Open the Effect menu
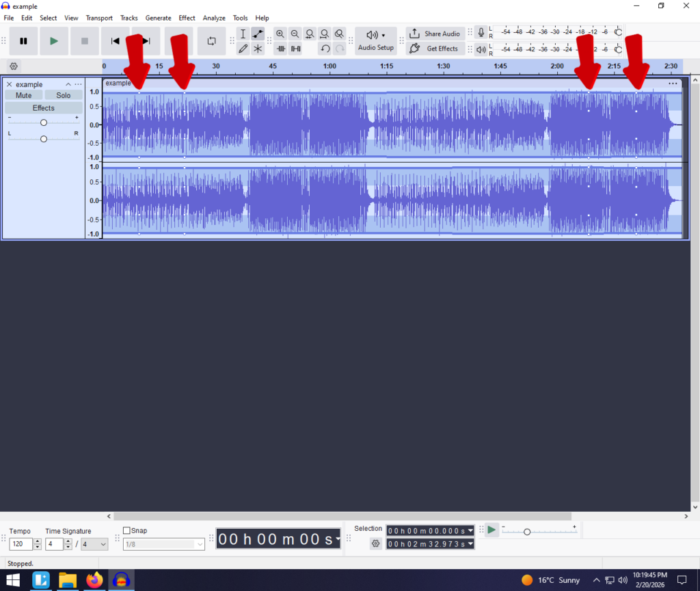This screenshot has width=700, height=591. tap(187, 18)
